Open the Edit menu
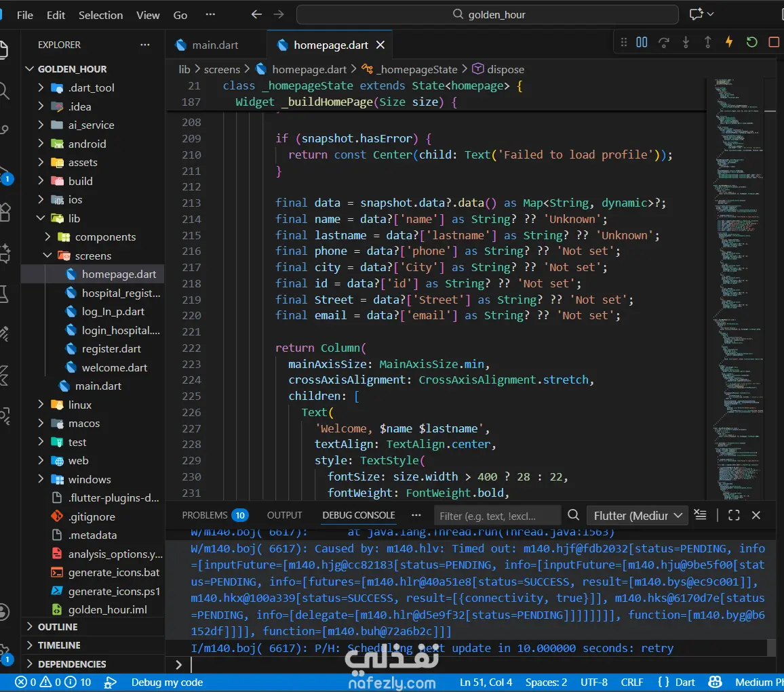The width and height of the screenshot is (784, 692). pos(56,15)
